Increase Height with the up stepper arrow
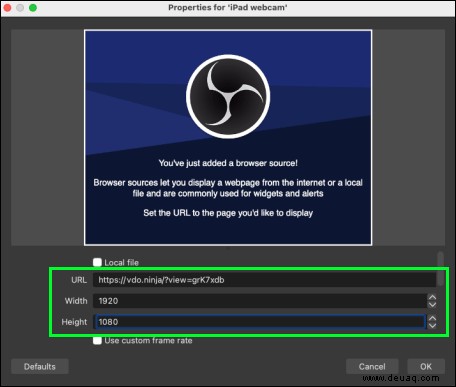456x387 pixels. point(432,318)
